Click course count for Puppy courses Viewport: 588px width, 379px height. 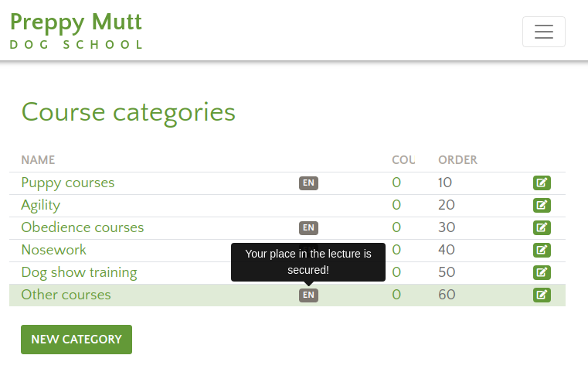396,183
